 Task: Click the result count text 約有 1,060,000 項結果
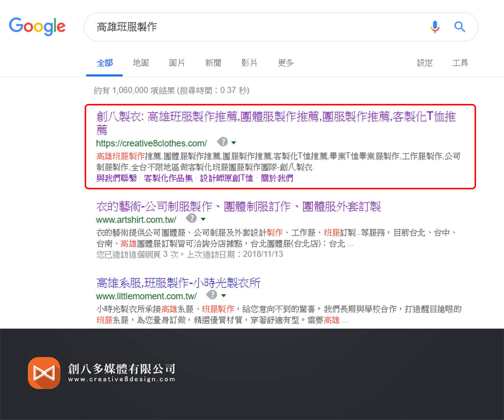pyautogui.click(x=134, y=91)
